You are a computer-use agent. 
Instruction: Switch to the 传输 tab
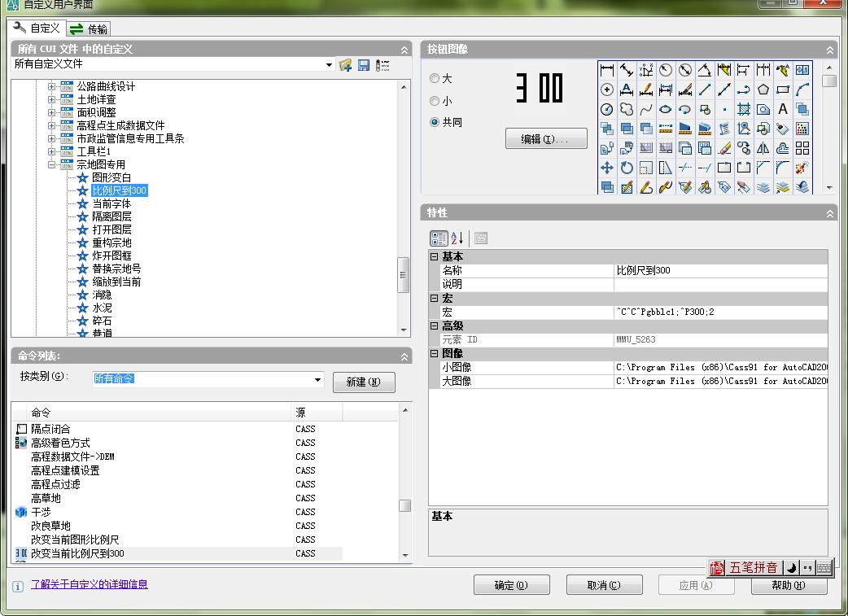click(88, 28)
